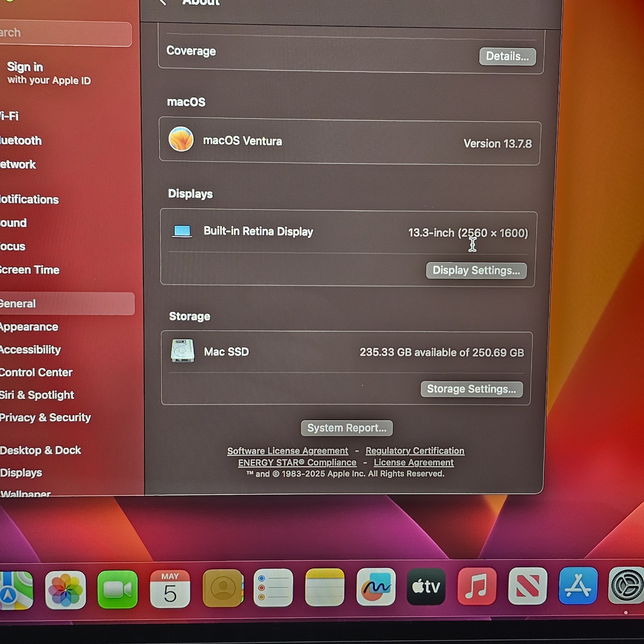The width and height of the screenshot is (644, 644).
Task: Launch Freeform from the dock
Action: click(376, 586)
